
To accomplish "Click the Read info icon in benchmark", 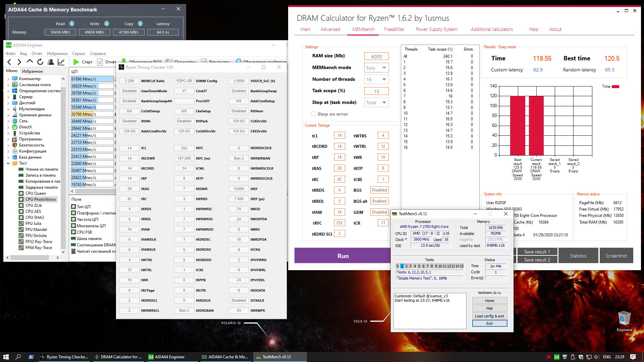I will coord(72,24).
